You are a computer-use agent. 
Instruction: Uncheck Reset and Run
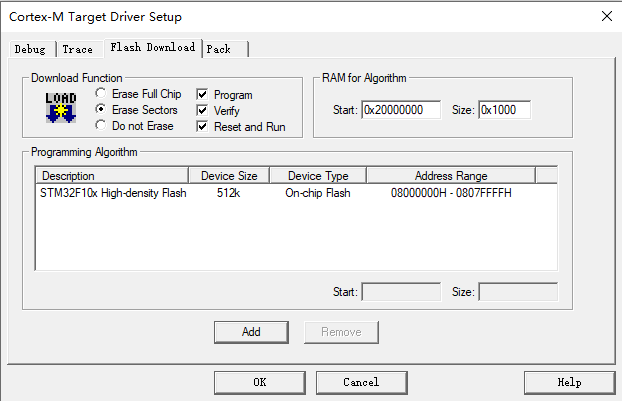[202, 127]
